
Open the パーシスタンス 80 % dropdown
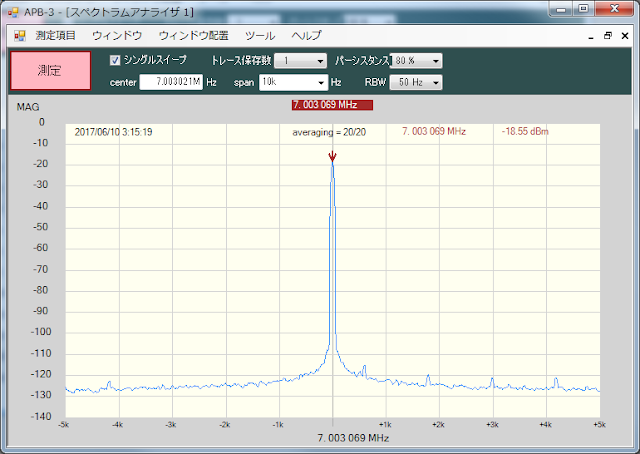[416, 61]
